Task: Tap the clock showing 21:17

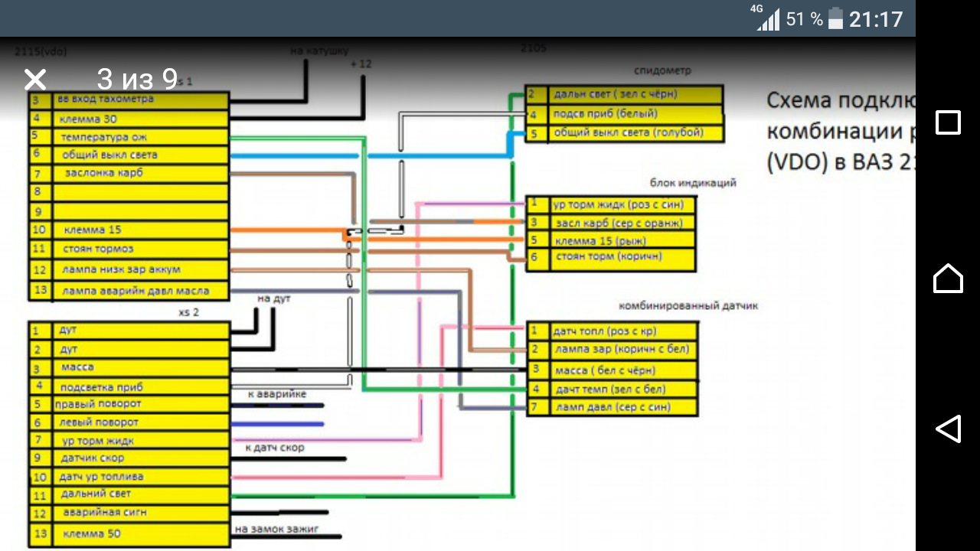Action: click(x=876, y=19)
